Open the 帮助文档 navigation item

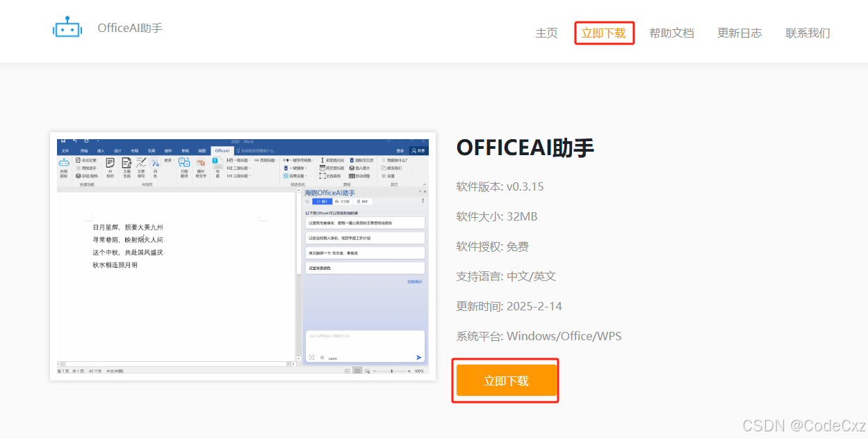[x=671, y=33]
